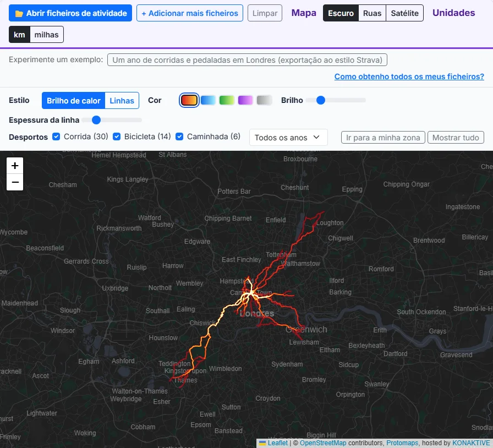
Task: Switch units to km
Action: point(19,35)
